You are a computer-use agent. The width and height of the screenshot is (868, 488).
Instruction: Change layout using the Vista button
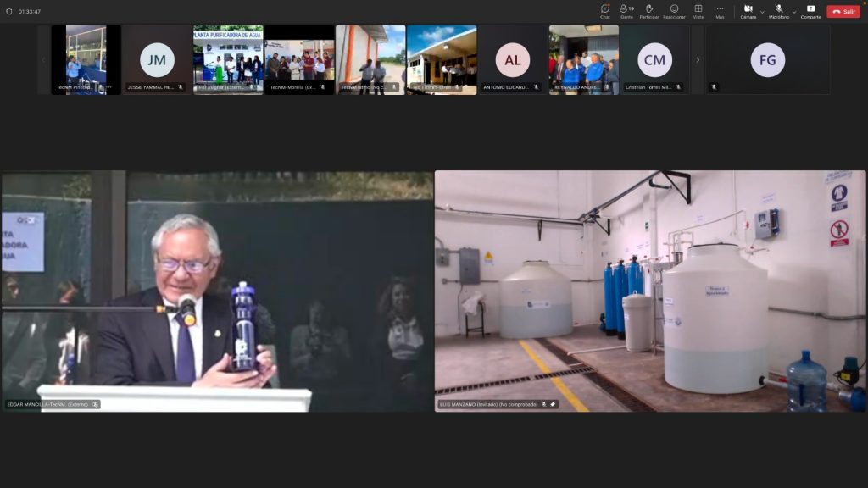point(698,11)
